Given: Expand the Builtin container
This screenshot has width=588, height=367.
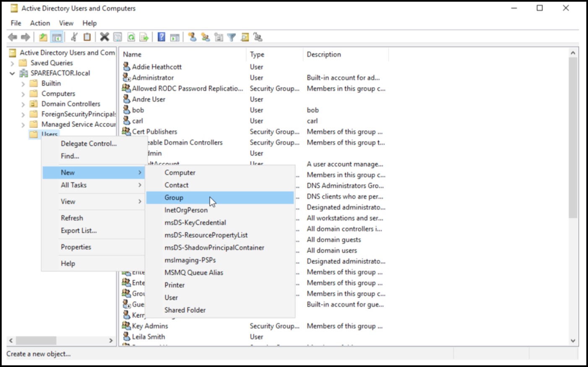Looking at the screenshot, I should pyautogui.click(x=23, y=84).
